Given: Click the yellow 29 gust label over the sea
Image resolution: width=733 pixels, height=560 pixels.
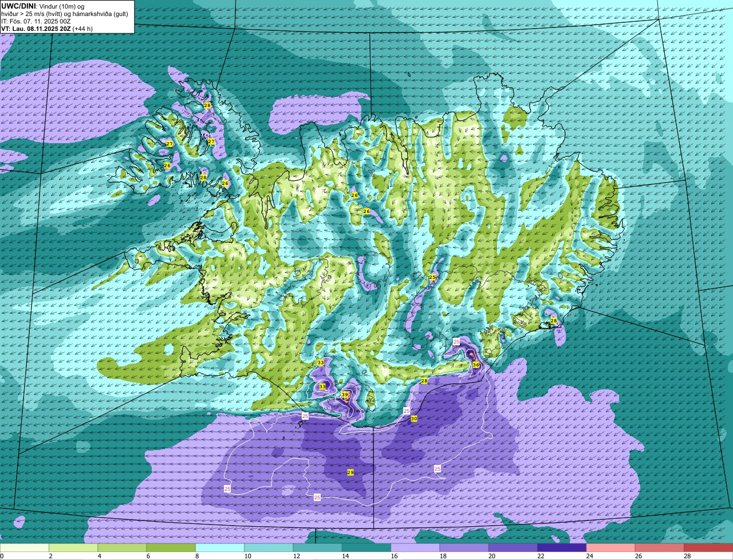Looking at the screenshot, I should tap(350, 472).
